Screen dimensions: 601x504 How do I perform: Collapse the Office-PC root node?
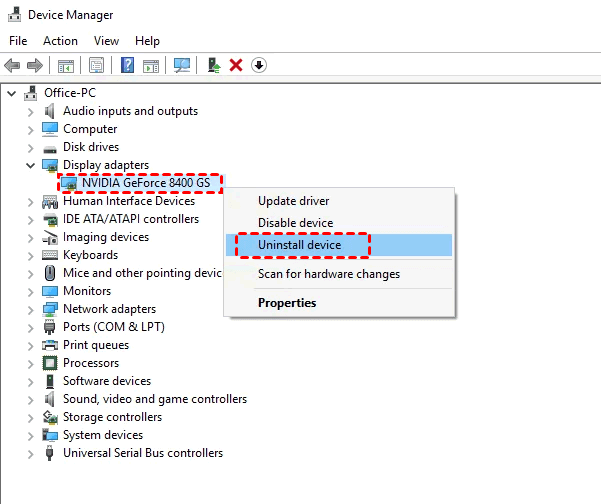coord(12,93)
